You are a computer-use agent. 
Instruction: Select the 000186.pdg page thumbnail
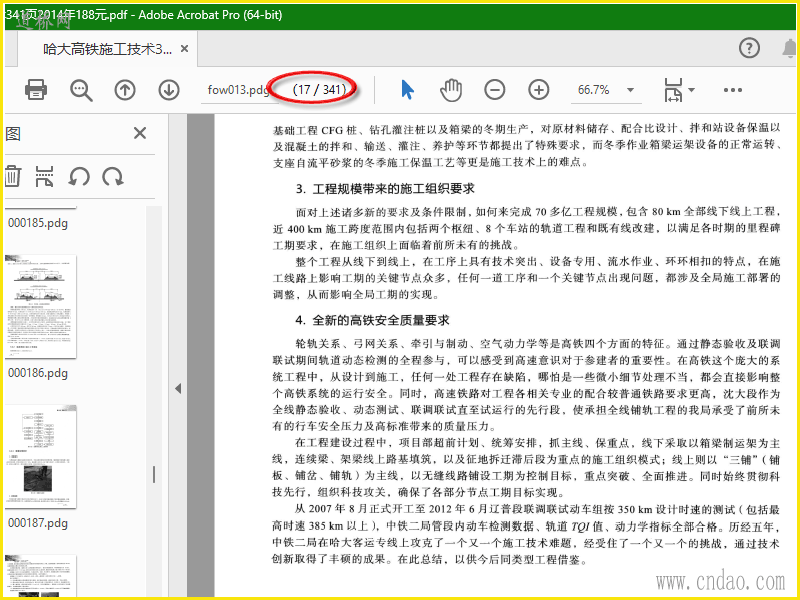[41, 307]
